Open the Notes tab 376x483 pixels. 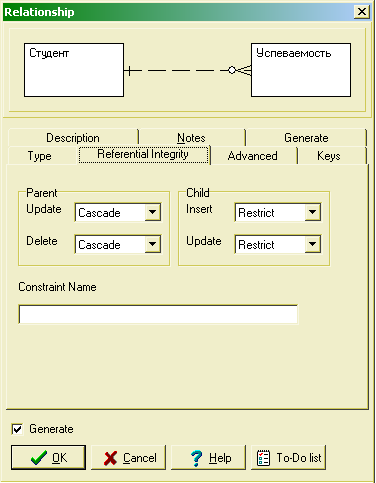tap(192, 138)
